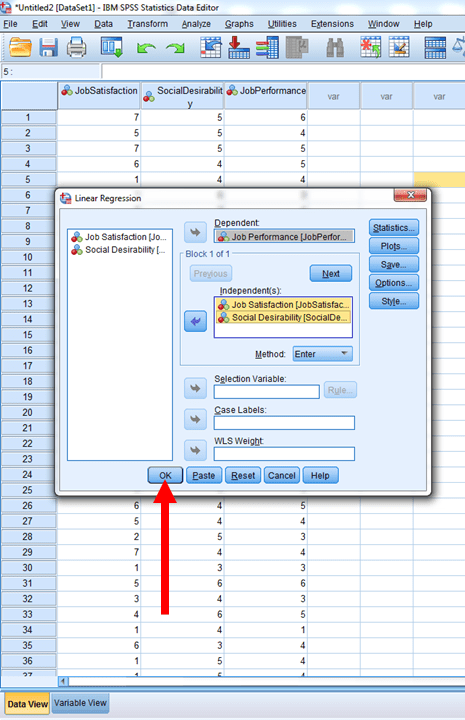Click the green Redo arrow icon
The height and width of the screenshot is (720, 465).
click(x=175, y=48)
